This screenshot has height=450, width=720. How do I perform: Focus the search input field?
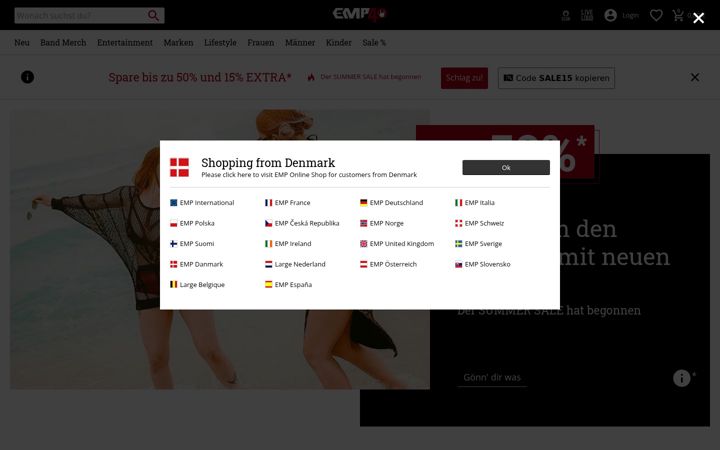point(80,16)
